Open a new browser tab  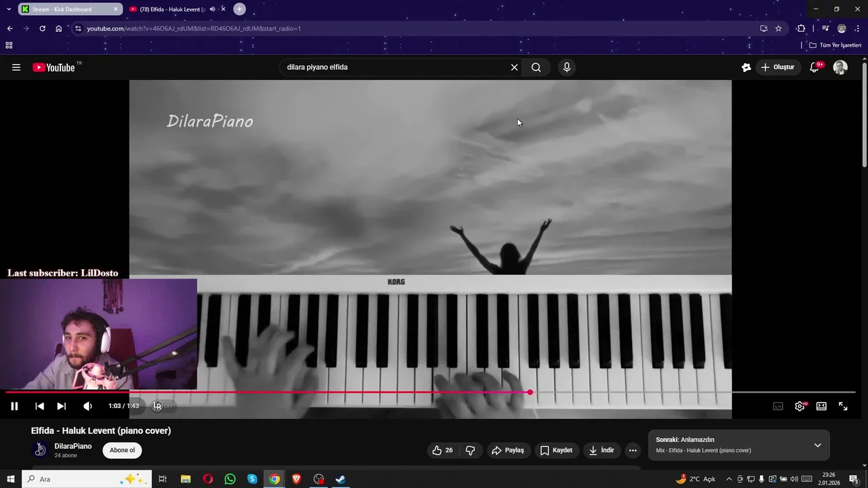coord(239,9)
